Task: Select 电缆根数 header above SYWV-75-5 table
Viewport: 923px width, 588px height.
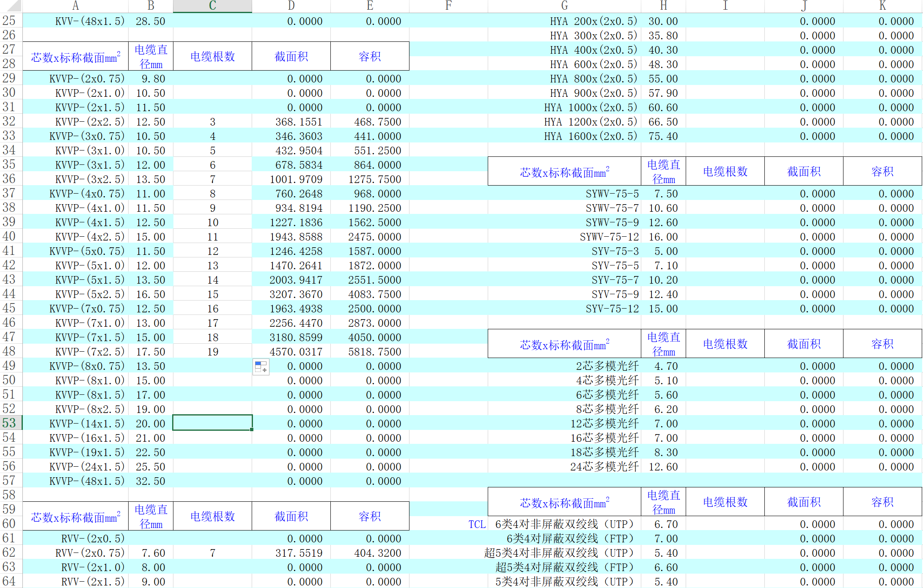Action: pos(725,171)
